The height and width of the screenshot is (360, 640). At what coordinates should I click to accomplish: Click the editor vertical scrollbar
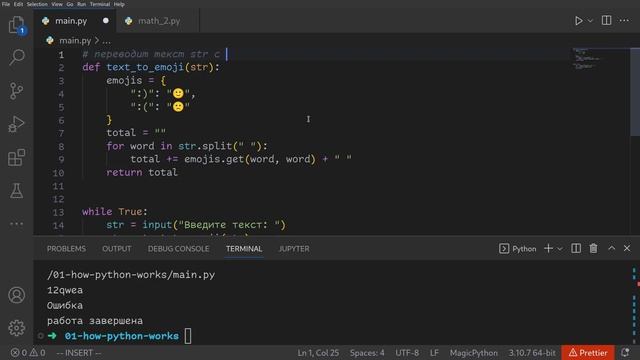[635, 92]
